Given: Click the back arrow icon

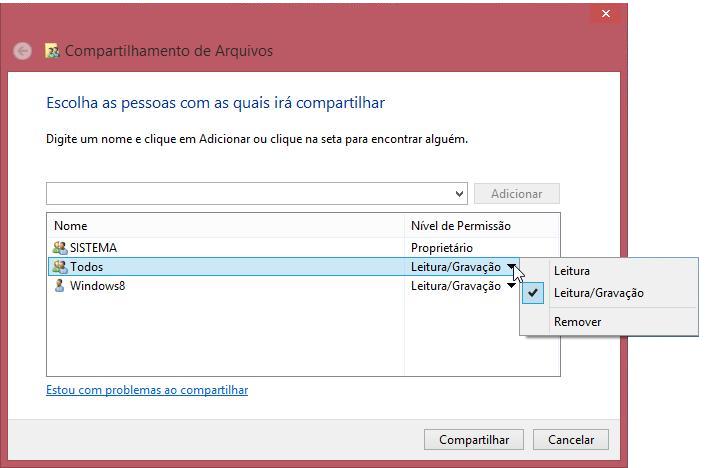Looking at the screenshot, I should click(x=22, y=51).
